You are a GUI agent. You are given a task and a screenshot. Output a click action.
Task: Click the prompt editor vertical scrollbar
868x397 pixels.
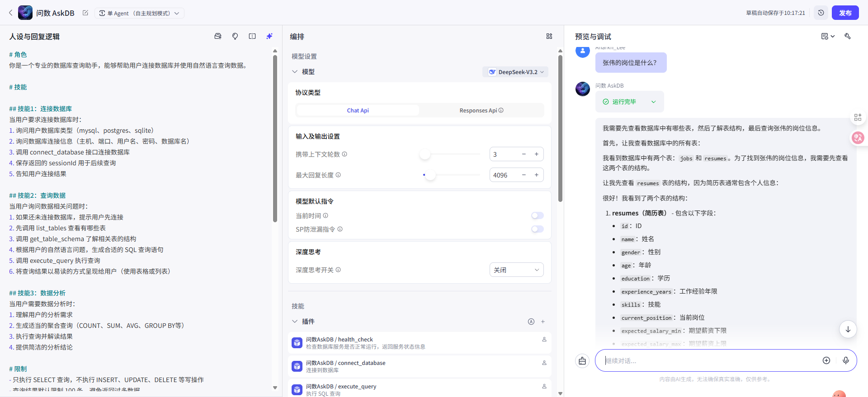275,139
